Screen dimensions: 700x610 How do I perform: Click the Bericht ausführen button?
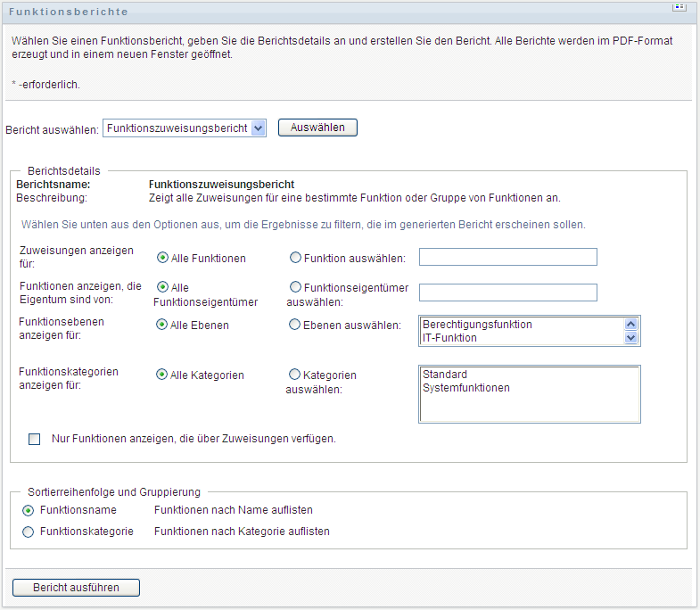coord(76,588)
